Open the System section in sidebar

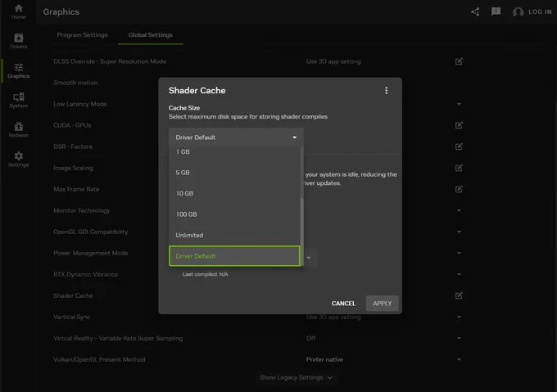point(18,101)
